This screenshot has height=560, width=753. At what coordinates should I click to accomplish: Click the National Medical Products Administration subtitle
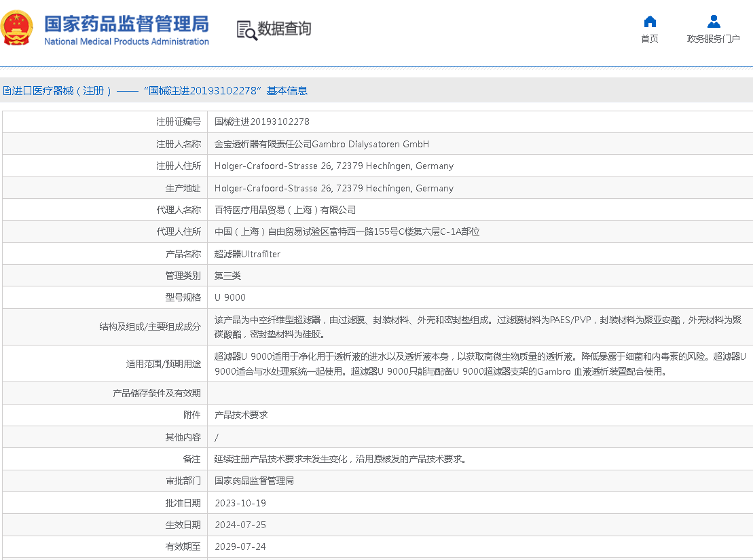pyautogui.click(x=127, y=42)
